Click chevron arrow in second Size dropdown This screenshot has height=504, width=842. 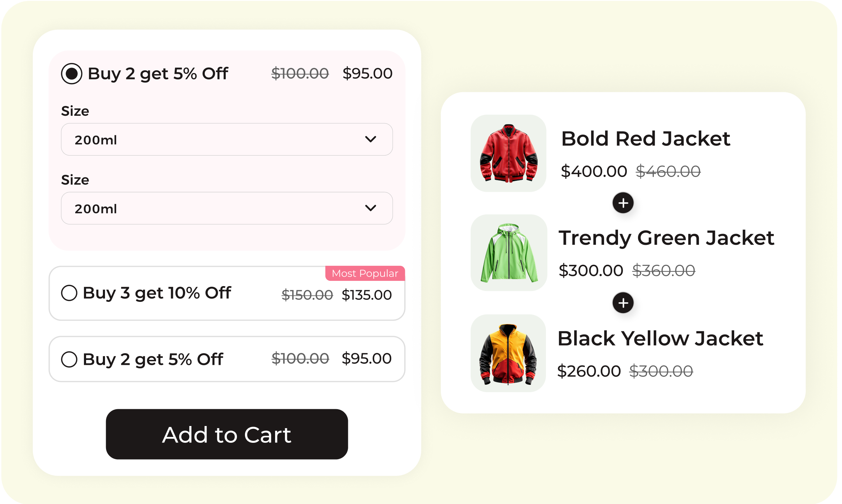(371, 208)
